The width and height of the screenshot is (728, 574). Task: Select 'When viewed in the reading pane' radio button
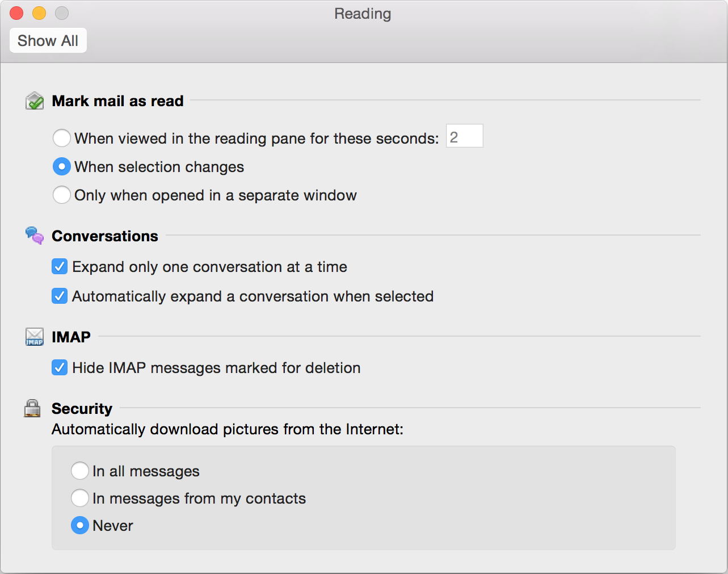[x=62, y=138]
